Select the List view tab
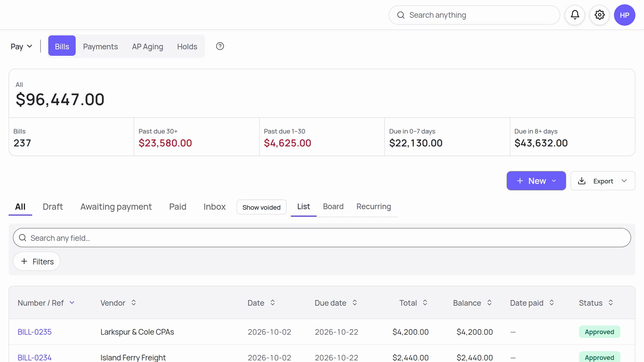The image size is (644, 362). (304, 206)
